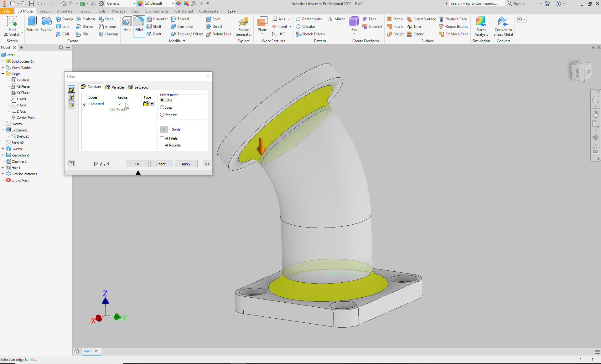Viewport: 601px width, 364px height.
Task: Open the fillet Type dropdown
Action: [152, 104]
